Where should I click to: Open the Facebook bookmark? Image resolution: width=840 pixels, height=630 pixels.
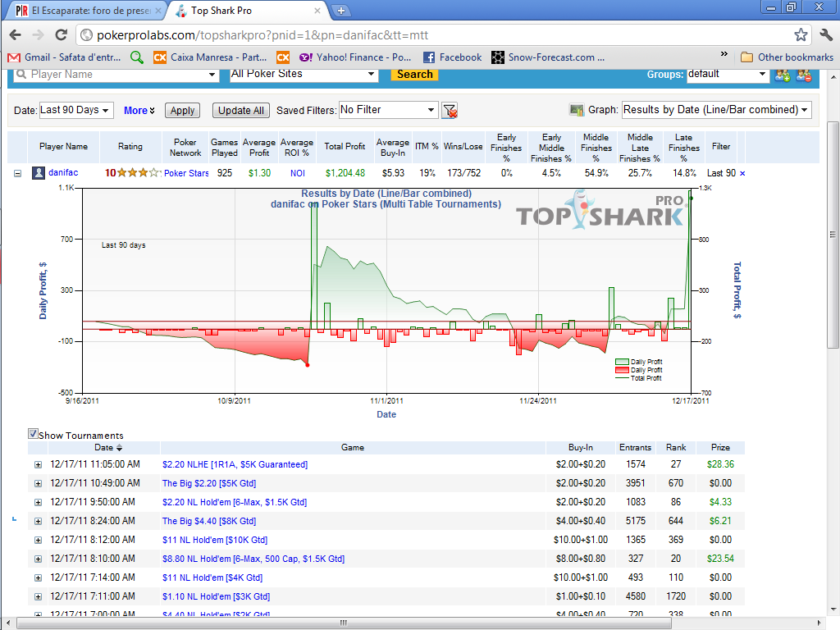453,57
